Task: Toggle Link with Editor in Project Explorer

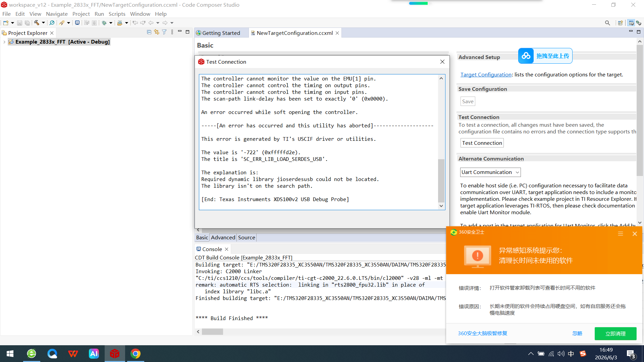Action: [157, 32]
